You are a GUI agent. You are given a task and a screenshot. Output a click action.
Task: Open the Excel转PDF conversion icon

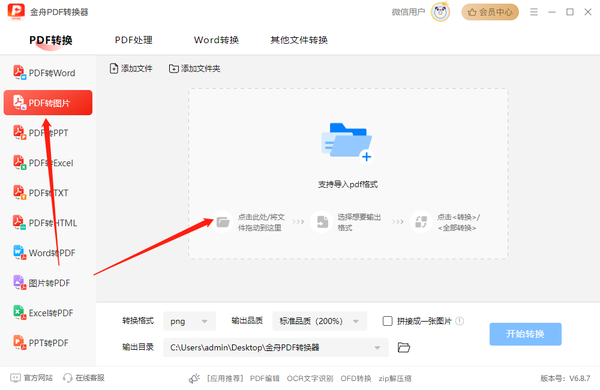tap(19, 312)
